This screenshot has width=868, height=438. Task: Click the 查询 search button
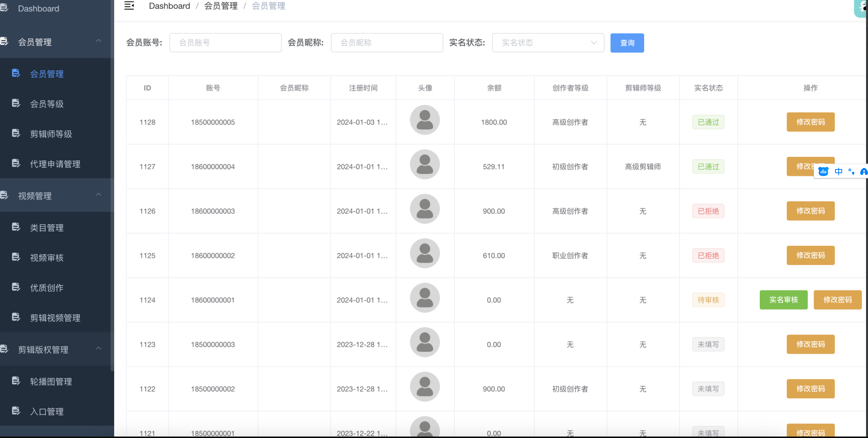627,43
